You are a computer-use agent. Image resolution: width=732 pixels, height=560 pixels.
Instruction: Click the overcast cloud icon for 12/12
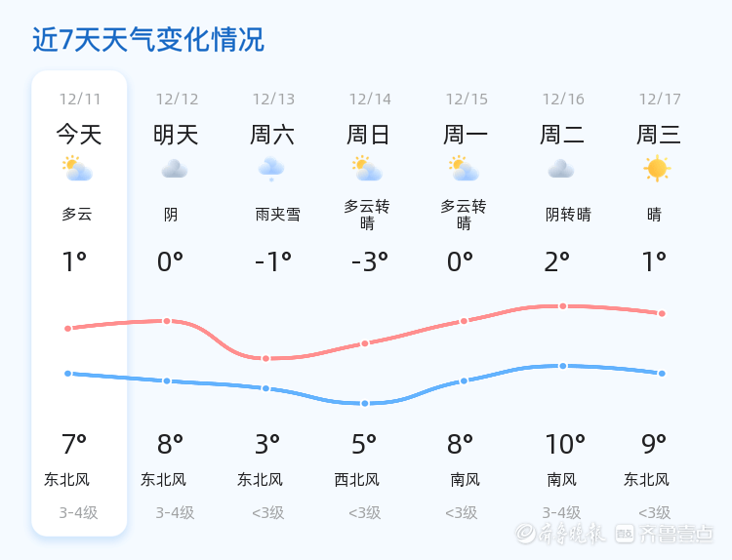point(175,169)
